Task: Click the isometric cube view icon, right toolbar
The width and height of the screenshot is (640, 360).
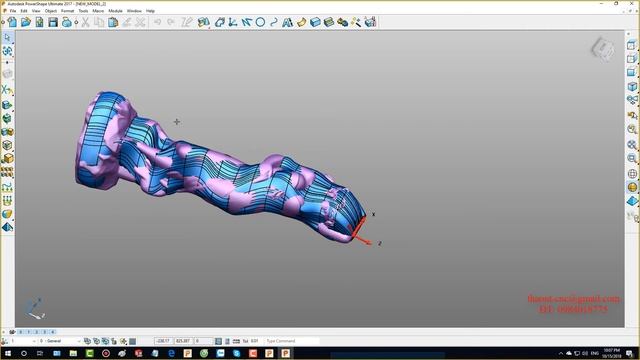Action: (x=632, y=87)
